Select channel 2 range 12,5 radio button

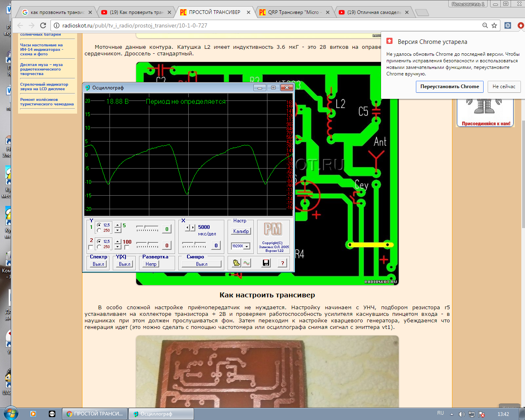tap(99, 242)
